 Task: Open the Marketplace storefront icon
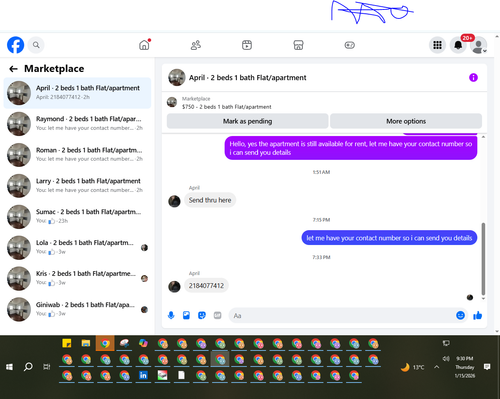[x=298, y=45]
